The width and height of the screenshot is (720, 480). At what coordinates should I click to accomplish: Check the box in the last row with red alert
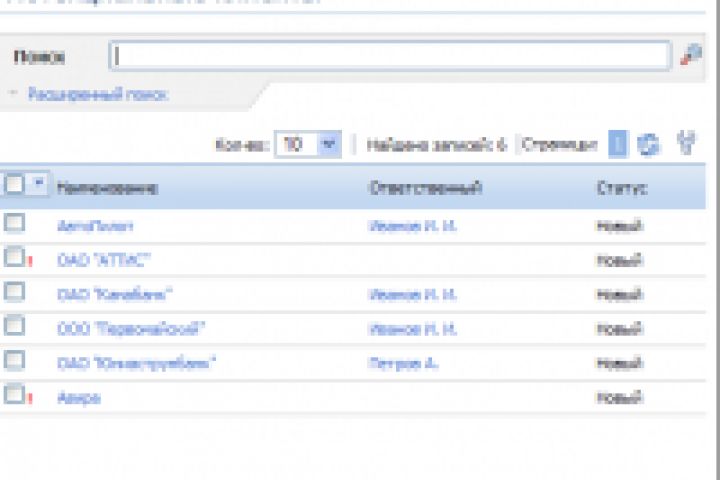pos(14,394)
